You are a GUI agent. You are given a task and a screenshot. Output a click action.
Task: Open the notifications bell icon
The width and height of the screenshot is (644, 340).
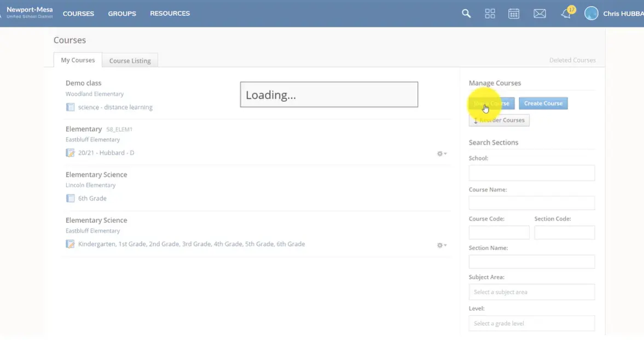[x=566, y=14]
